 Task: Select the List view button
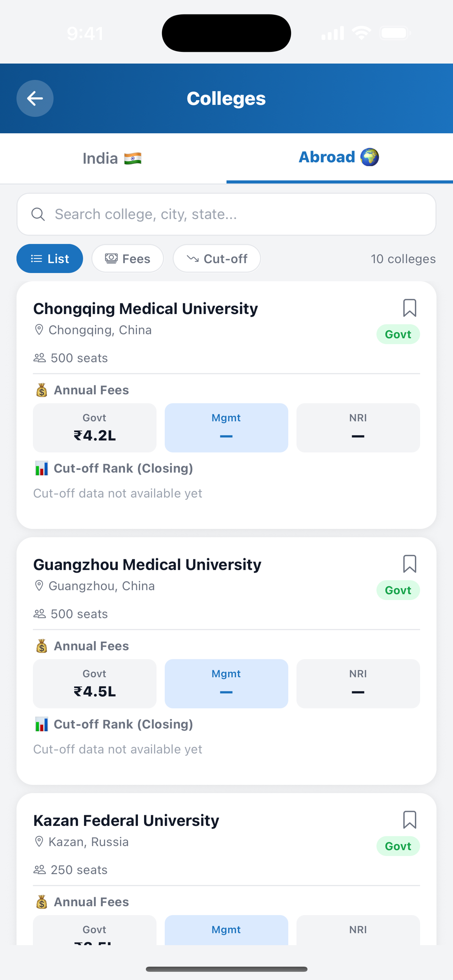point(50,259)
